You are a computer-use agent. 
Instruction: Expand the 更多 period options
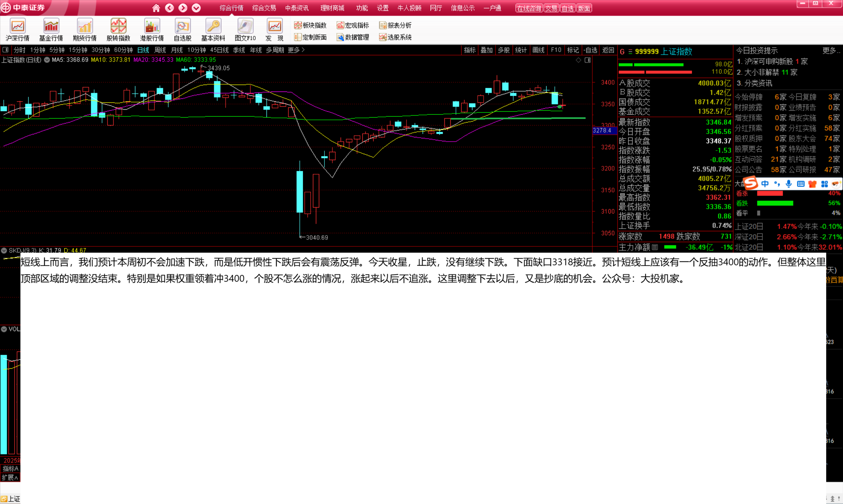click(x=296, y=50)
